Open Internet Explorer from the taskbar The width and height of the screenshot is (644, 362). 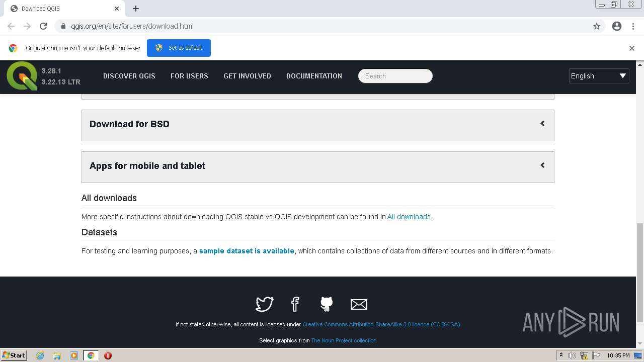pos(40,355)
